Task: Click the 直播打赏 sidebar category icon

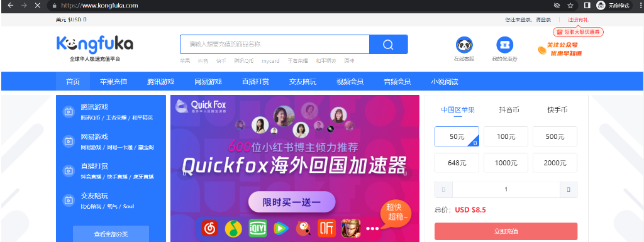Action: [68, 170]
